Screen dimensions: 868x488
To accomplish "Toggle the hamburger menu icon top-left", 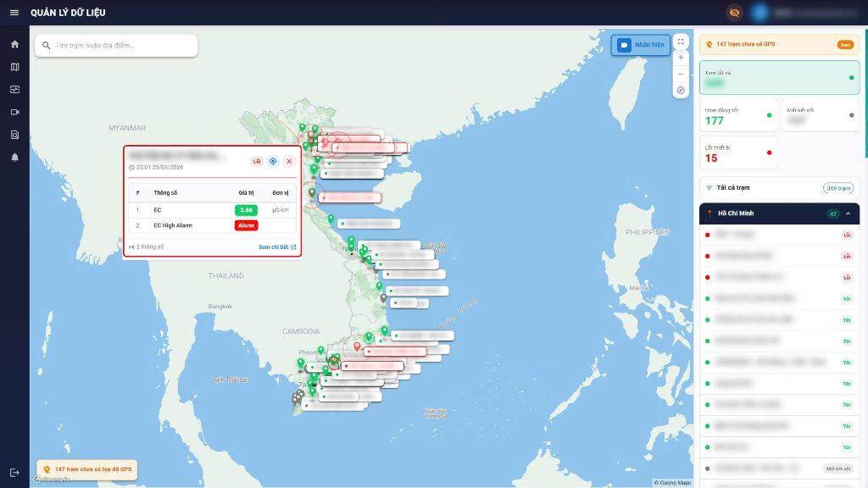I will click(x=13, y=12).
